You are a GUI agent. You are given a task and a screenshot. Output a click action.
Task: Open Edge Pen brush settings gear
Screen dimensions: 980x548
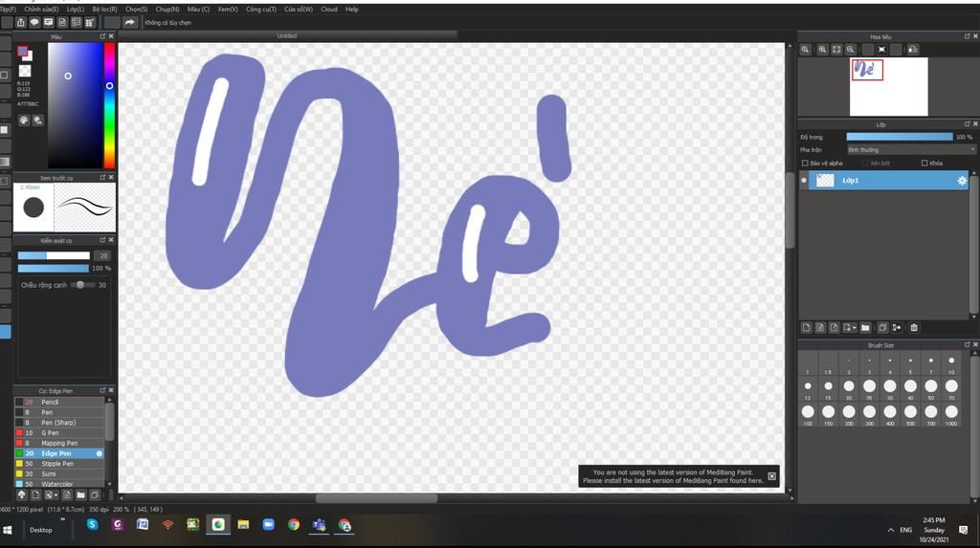(x=99, y=453)
